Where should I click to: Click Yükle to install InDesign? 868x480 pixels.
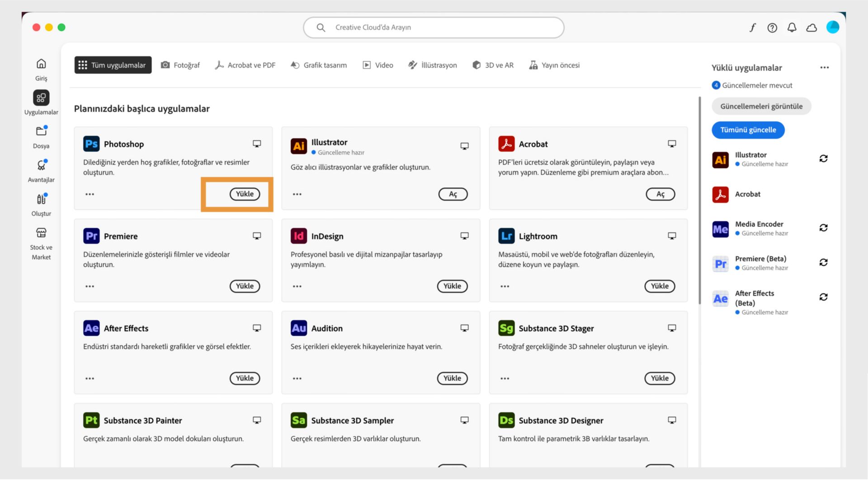[452, 287]
